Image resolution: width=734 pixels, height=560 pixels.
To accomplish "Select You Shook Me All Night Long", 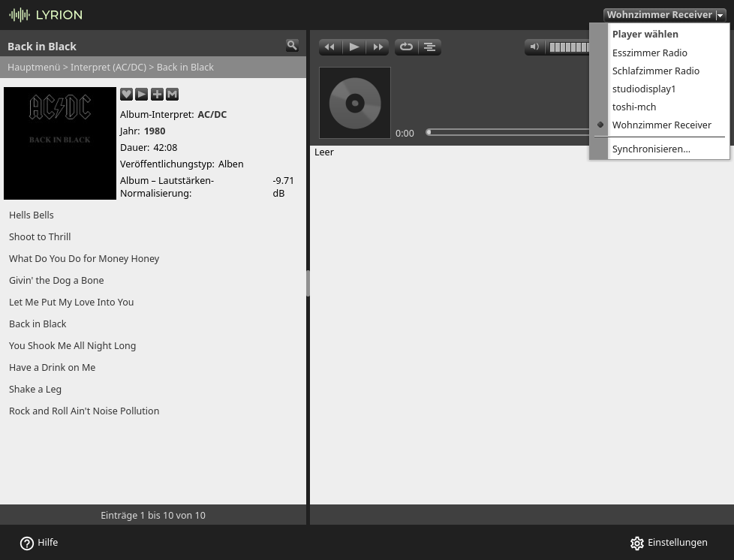I will coord(73,345).
